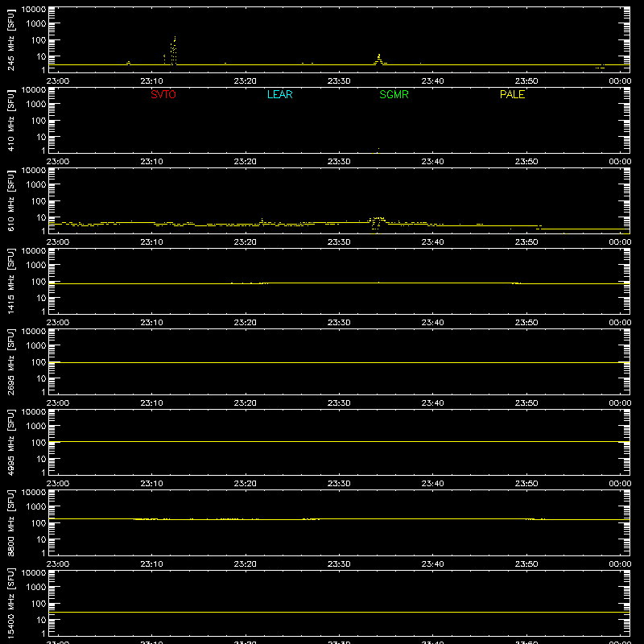The height and width of the screenshot is (644, 644).
Task: Click 23:30 time label below 8800 MHz panel
Action: [x=339, y=564]
